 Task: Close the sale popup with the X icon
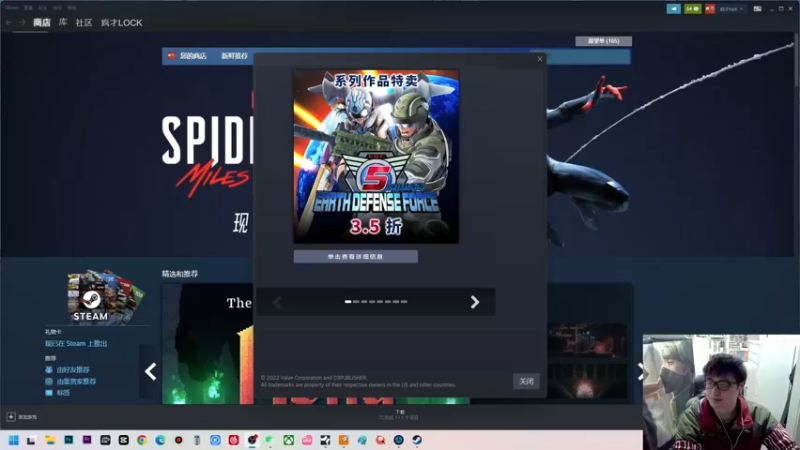tap(540, 59)
